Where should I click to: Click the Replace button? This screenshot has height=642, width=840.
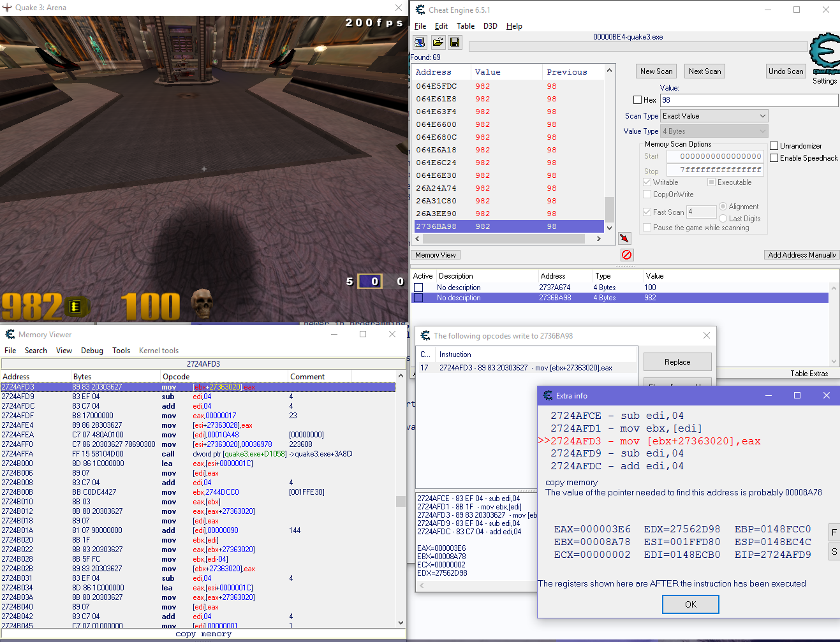click(x=677, y=362)
